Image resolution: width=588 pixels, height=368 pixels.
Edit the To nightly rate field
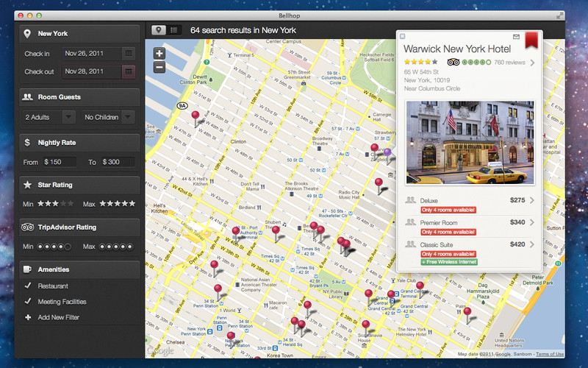pyautogui.click(x=118, y=162)
